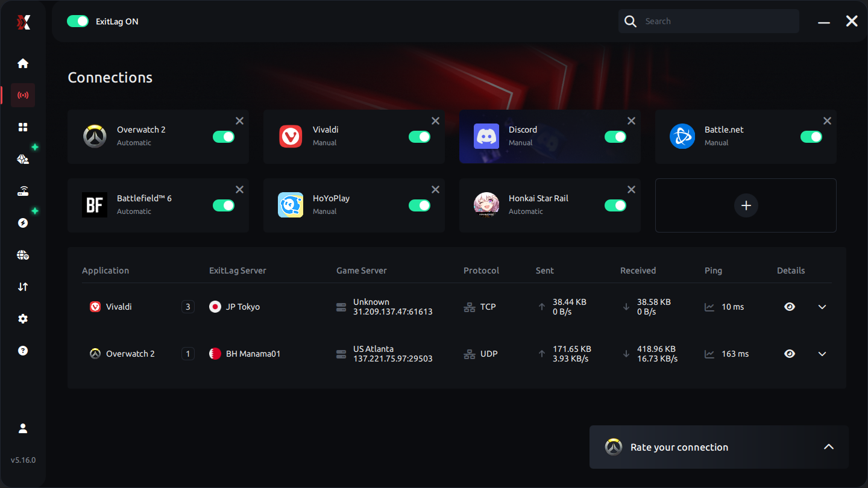The height and width of the screenshot is (488, 868).
Task: Toggle the Discord card switch
Action: pos(615,137)
